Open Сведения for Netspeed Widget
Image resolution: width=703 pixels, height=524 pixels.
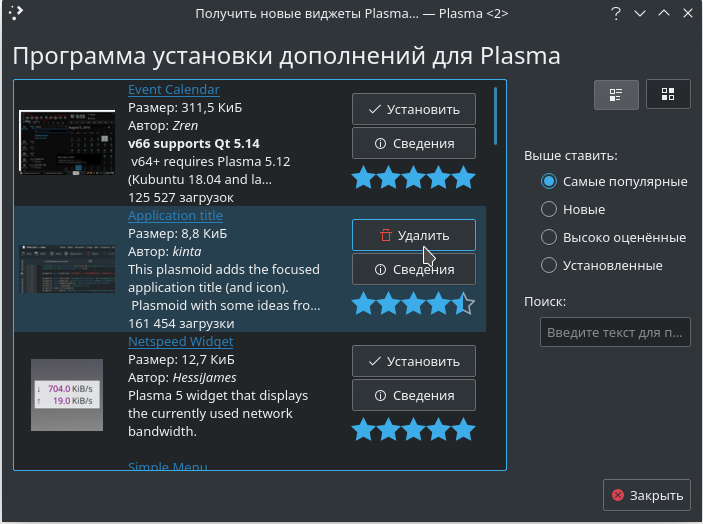click(414, 395)
